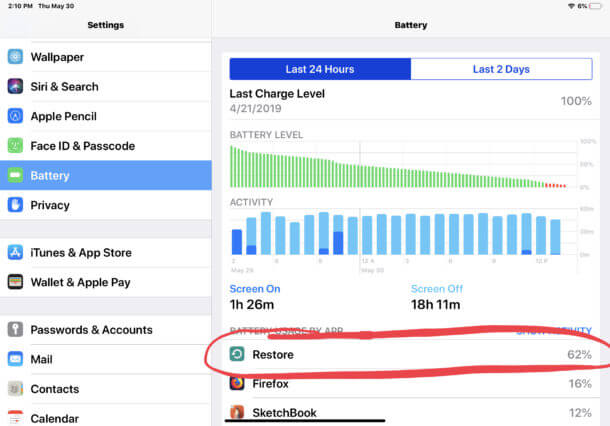This screenshot has width=610, height=426.
Task: Open Apple Pencil settings
Action: (x=106, y=116)
